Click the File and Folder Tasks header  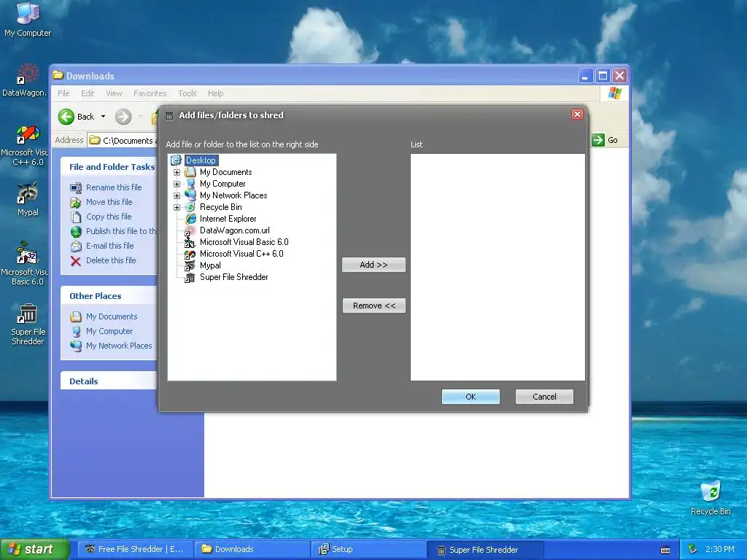(109, 167)
